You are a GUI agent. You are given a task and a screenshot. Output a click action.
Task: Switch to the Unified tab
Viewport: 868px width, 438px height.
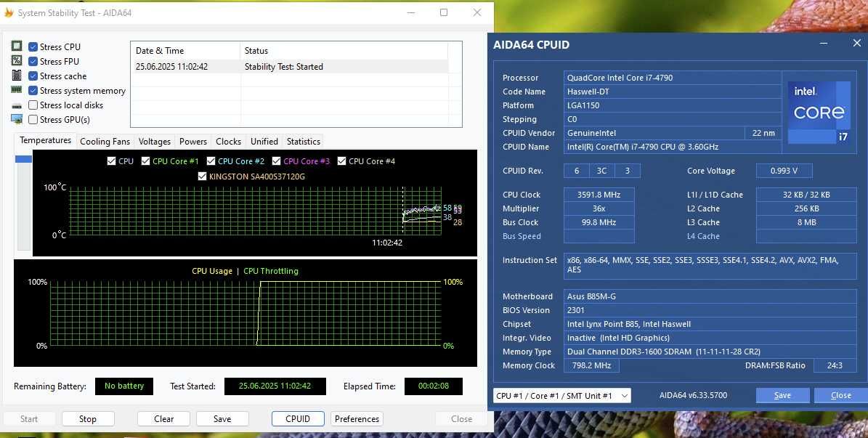[x=264, y=141]
